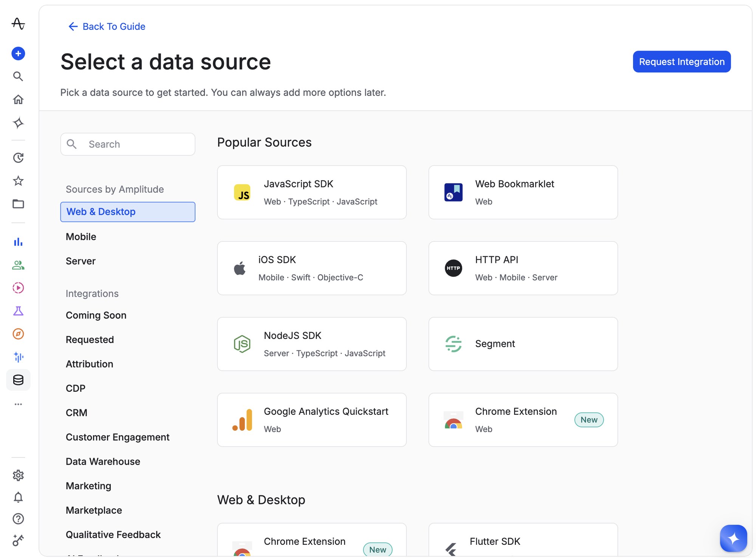This screenshot has height=558, width=756.
Task: Click the Web Bookmarklet blue icon
Action: [x=453, y=192]
